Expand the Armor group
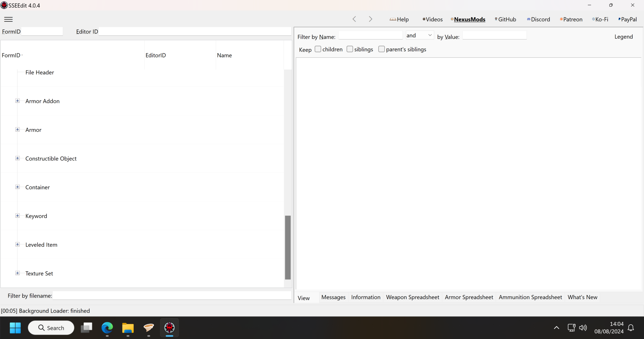This screenshot has height=339, width=644. pyautogui.click(x=17, y=130)
